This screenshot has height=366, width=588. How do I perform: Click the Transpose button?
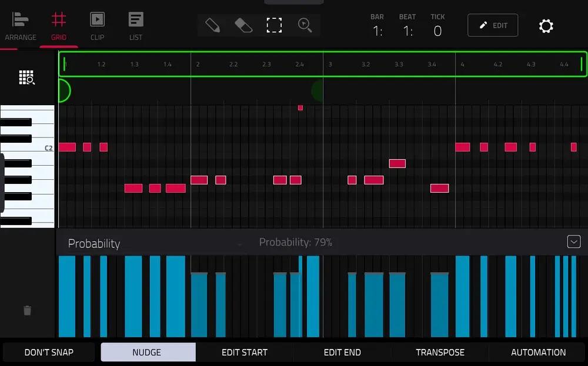(x=440, y=352)
